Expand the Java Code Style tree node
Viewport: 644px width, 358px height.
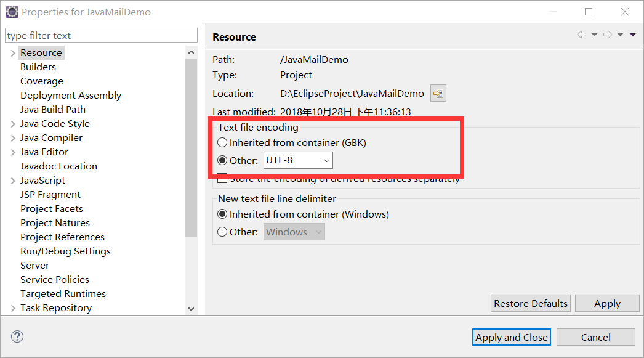pyautogui.click(x=13, y=124)
